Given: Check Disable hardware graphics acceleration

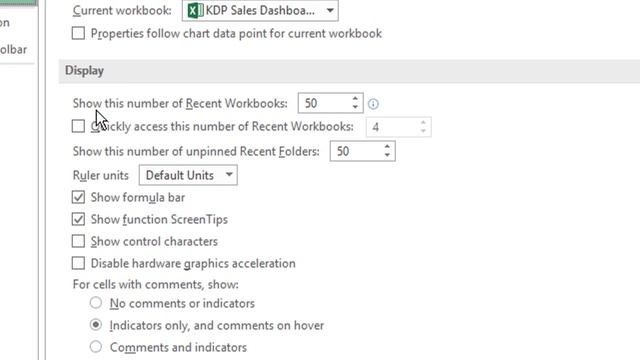Looking at the screenshot, I should coord(78,263).
